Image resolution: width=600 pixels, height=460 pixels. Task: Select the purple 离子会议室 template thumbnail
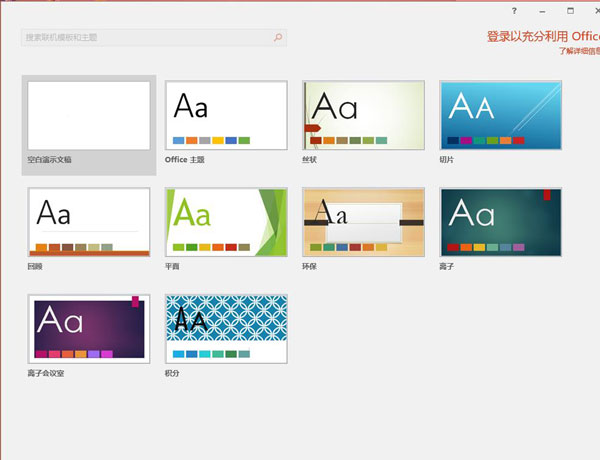click(x=89, y=329)
